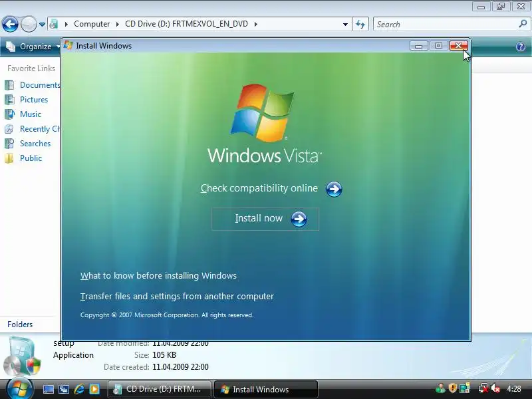
Task: Click the Public folder icon
Action: coord(9,158)
